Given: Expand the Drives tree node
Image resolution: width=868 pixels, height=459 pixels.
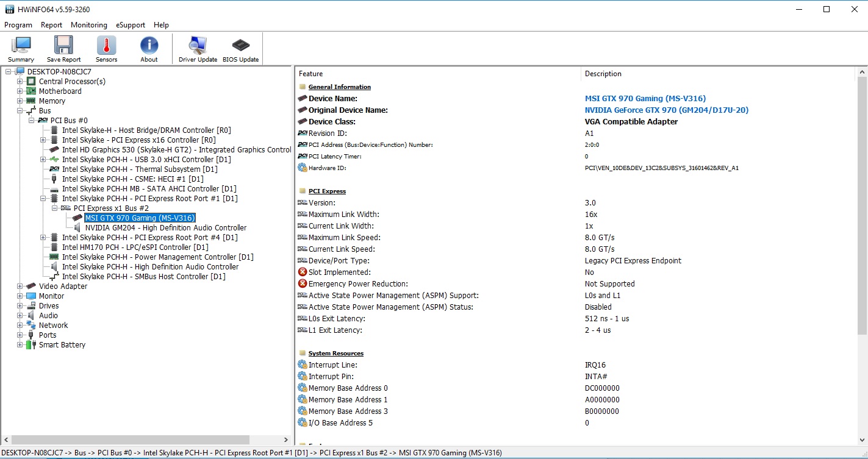Looking at the screenshot, I should tap(20, 306).
